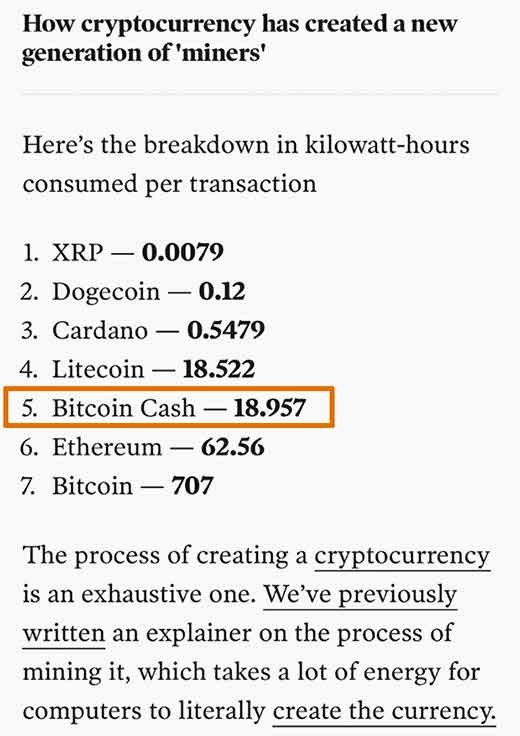Open the cryptocurrency 'miners' article headline
520x736 pixels.
tap(239, 38)
